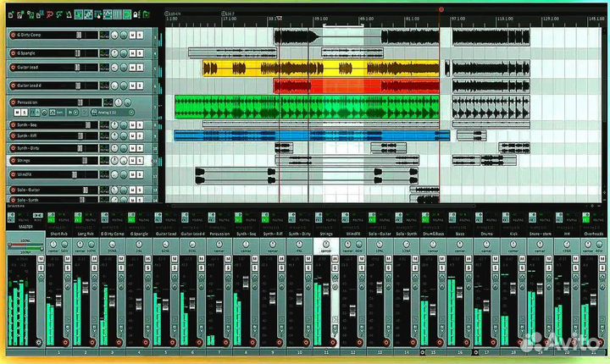
Task: Arm the G Dirty Comp track for recording
Action: [x=13, y=35]
